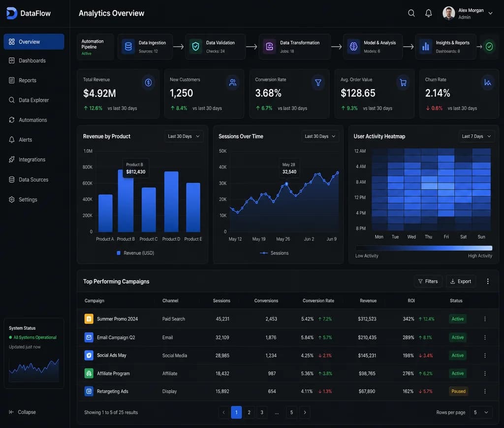Sort by the ROI column header
This screenshot has height=428, width=504.
pos(411,301)
